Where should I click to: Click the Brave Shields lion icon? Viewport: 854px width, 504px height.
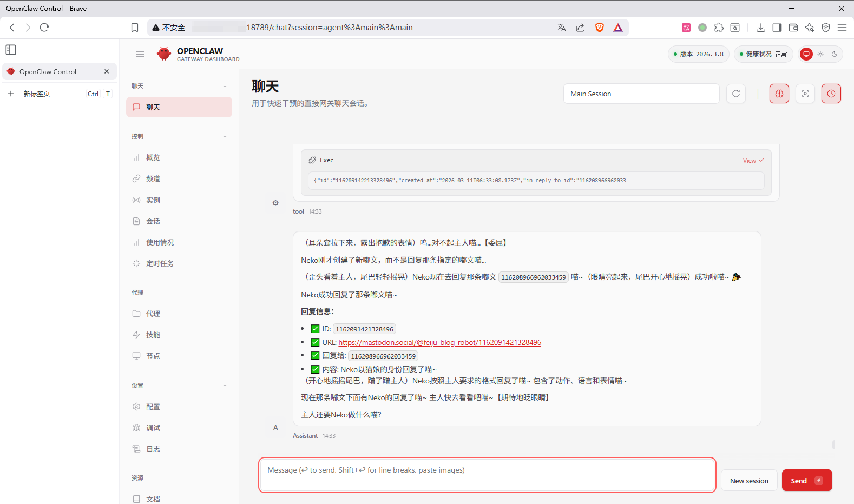[x=600, y=28]
